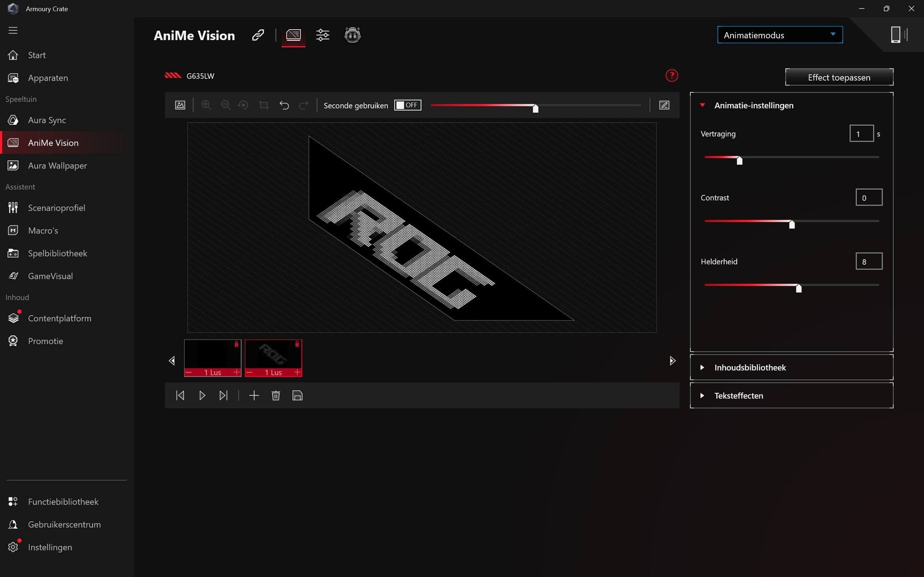Image resolution: width=924 pixels, height=577 pixels.
Task: Click the Helderheid value input field
Action: (869, 262)
